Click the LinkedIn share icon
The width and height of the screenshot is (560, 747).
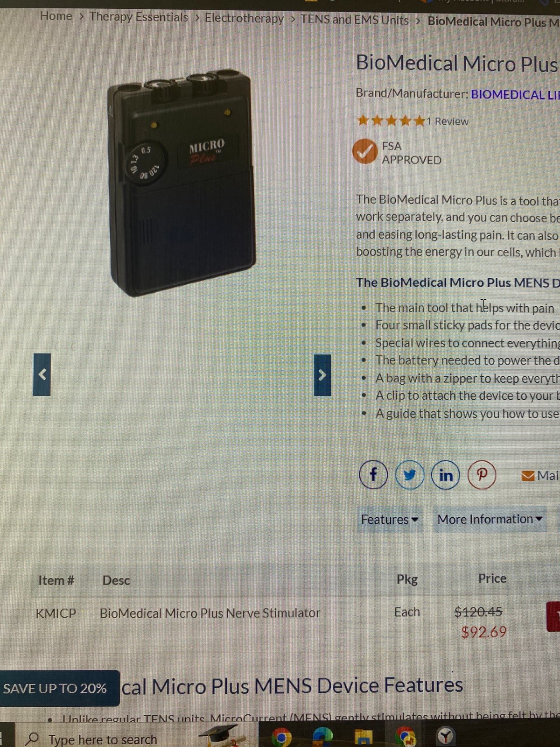click(x=446, y=475)
